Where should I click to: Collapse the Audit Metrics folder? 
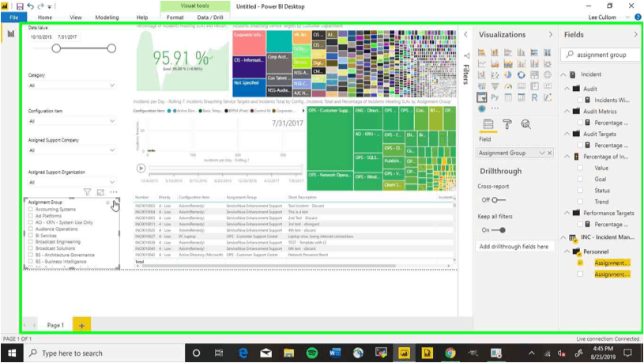tap(567, 112)
